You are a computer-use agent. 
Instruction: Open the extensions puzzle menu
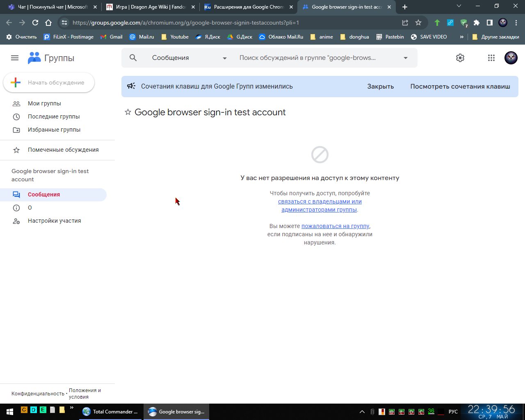pyautogui.click(x=477, y=23)
